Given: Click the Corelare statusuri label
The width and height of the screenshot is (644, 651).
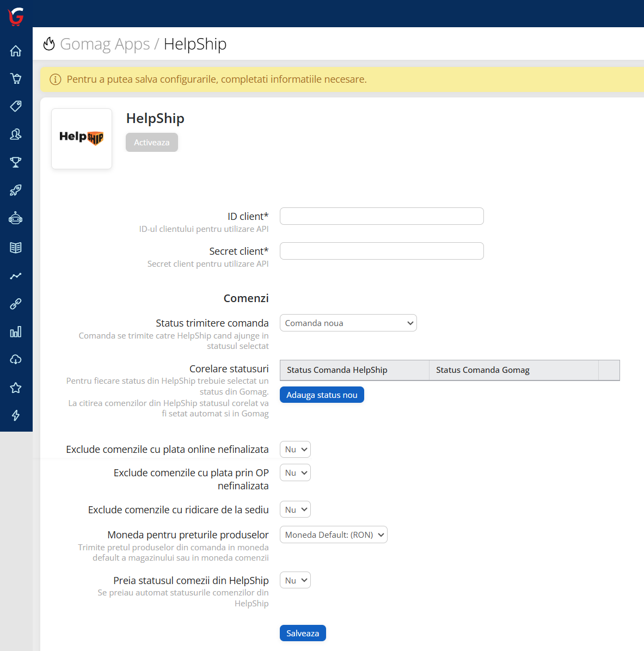Looking at the screenshot, I should 229,369.
